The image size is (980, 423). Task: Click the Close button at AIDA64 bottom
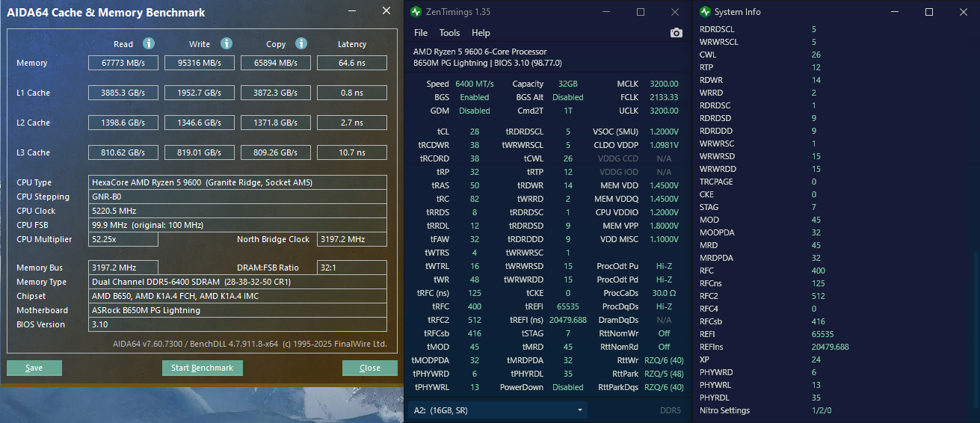pyautogui.click(x=370, y=368)
